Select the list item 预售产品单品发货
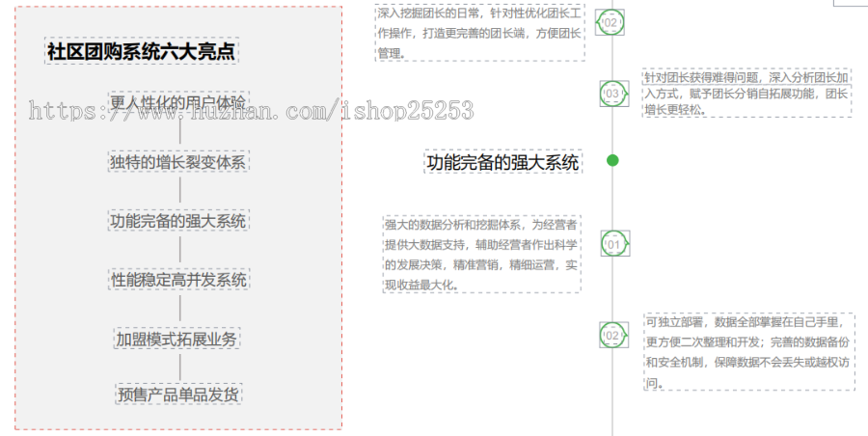This screenshot has height=436, width=868. [178, 394]
